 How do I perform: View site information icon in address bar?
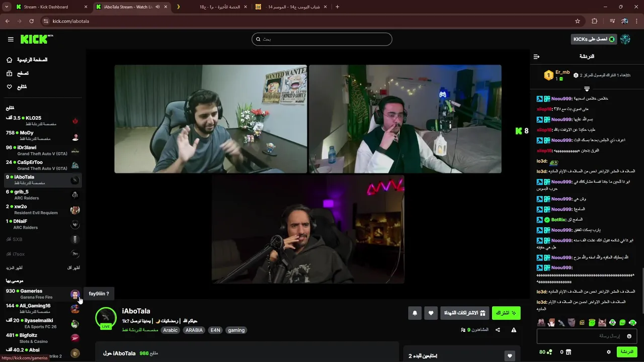[46, 21]
